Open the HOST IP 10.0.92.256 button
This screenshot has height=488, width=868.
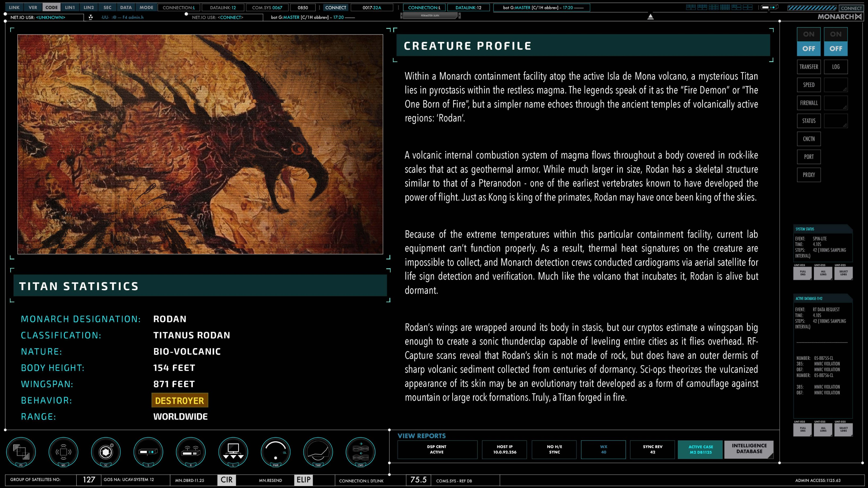504,450
